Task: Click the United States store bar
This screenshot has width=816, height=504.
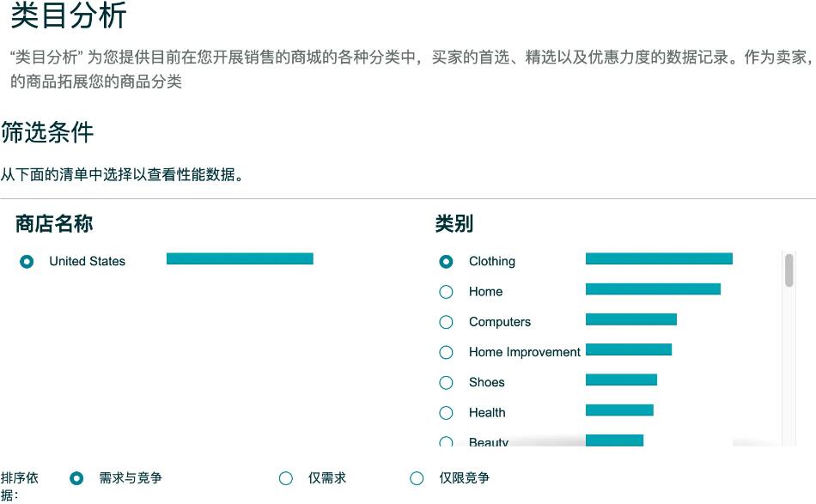Action: [x=240, y=258]
